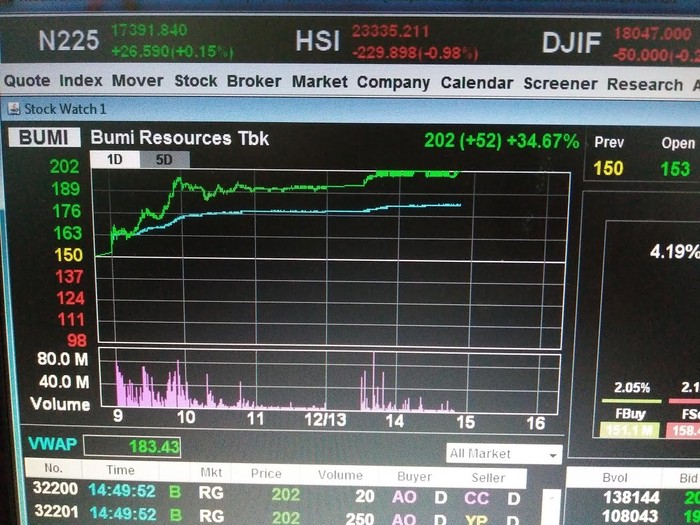Click the N225 index value 17391.840

[x=149, y=30]
